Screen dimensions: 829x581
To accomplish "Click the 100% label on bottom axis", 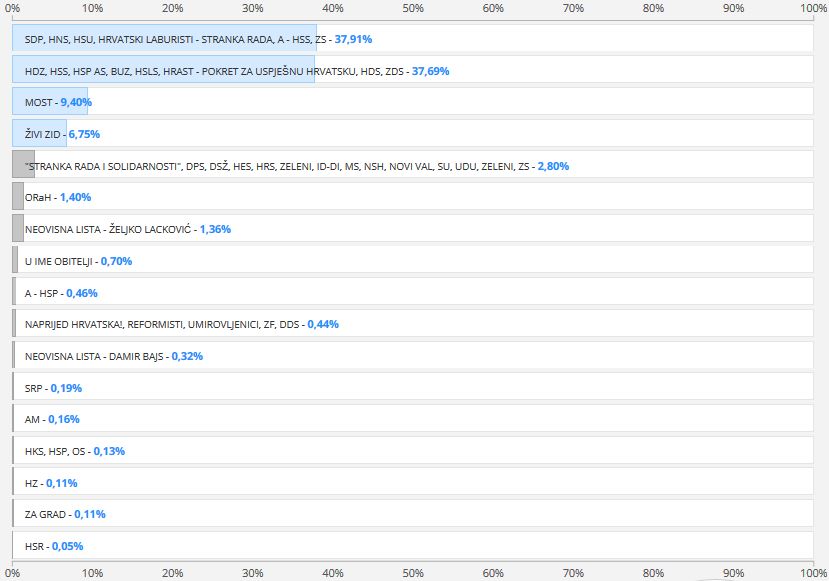I will click(813, 573).
